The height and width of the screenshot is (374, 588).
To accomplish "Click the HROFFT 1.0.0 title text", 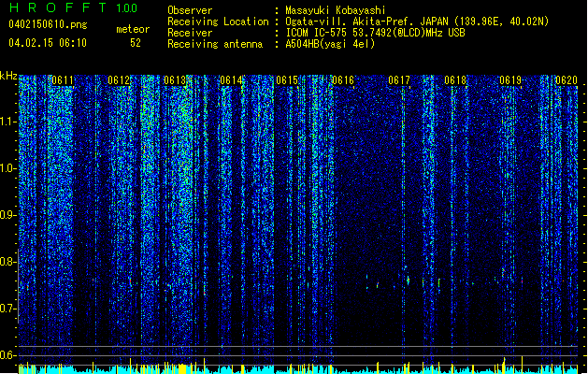I will tap(73, 7).
